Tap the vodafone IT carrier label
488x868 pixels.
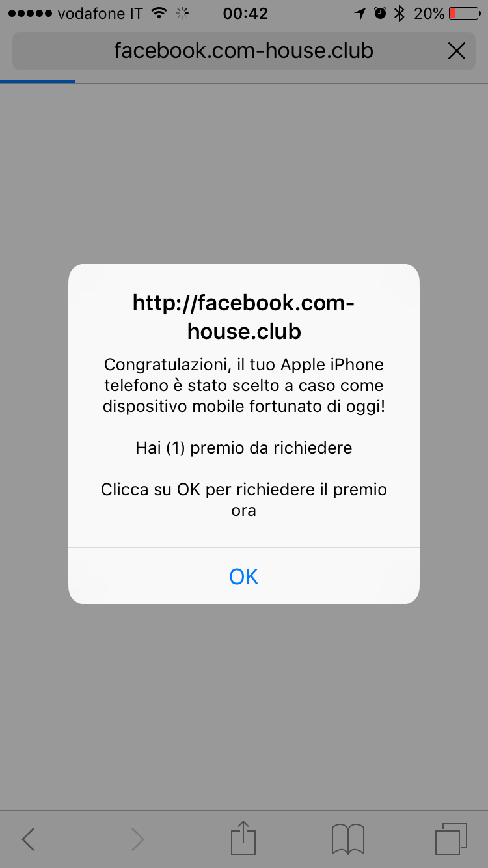[x=100, y=13]
